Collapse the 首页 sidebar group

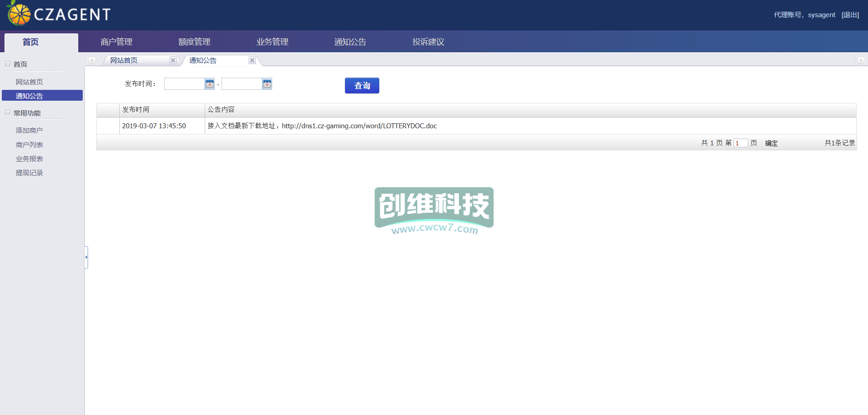pos(8,64)
